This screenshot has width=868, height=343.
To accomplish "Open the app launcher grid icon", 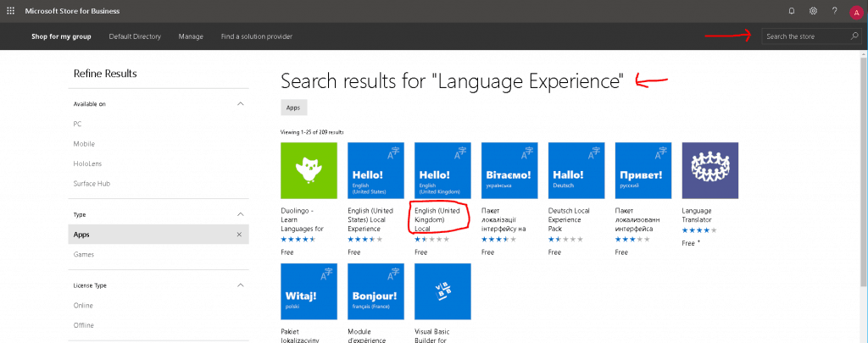I will (10, 11).
